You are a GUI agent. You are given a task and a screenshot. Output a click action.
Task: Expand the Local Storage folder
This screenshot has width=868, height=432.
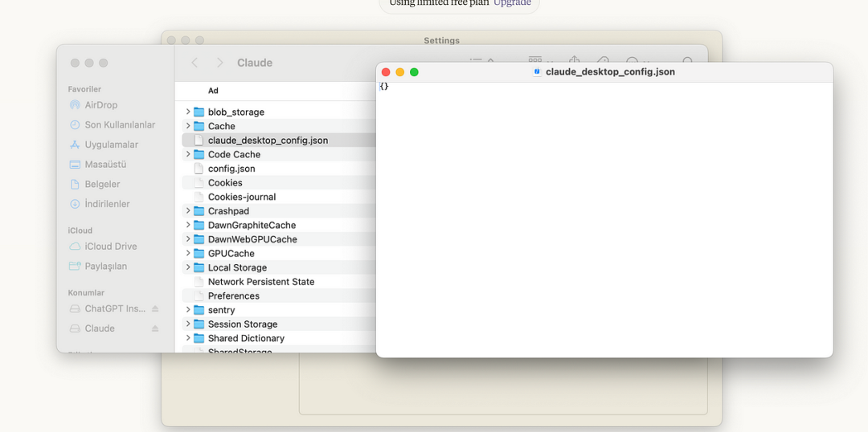tap(188, 267)
